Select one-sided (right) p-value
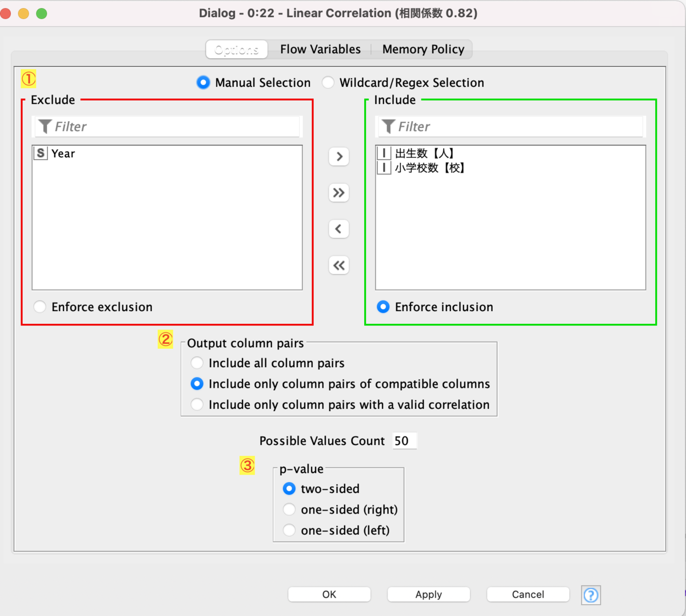Viewport: 686px width, 616px height. [340, 510]
